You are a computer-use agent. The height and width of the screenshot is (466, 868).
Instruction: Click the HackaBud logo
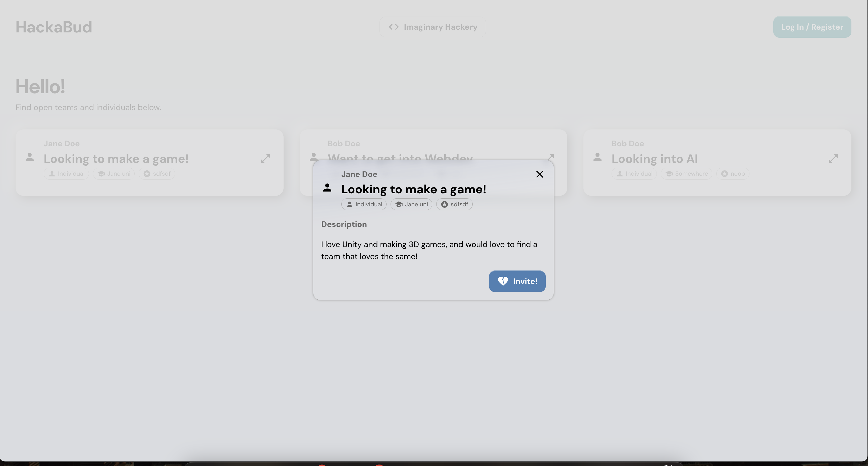click(53, 27)
